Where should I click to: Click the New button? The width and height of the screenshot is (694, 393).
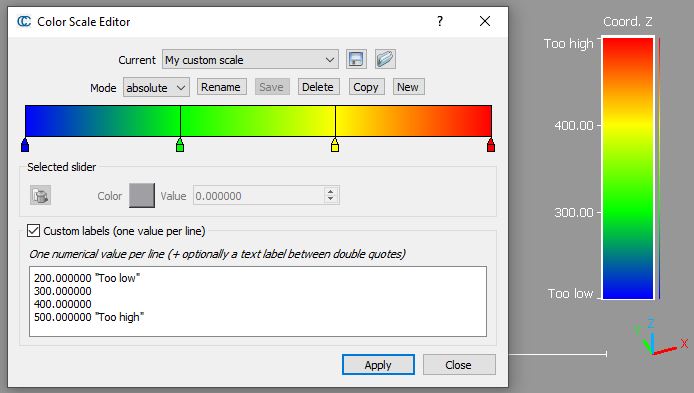pos(408,87)
